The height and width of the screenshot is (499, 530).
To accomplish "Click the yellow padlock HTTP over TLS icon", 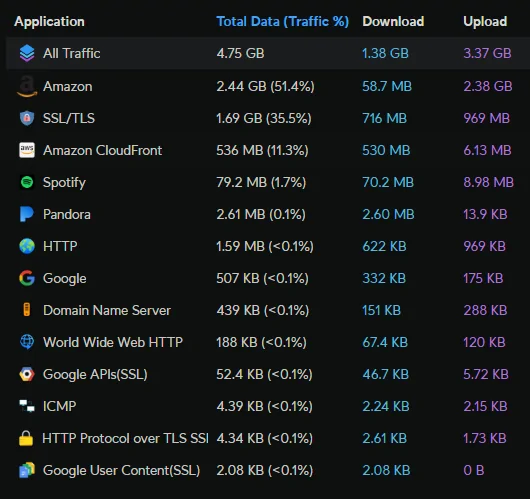I will [x=26, y=438].
